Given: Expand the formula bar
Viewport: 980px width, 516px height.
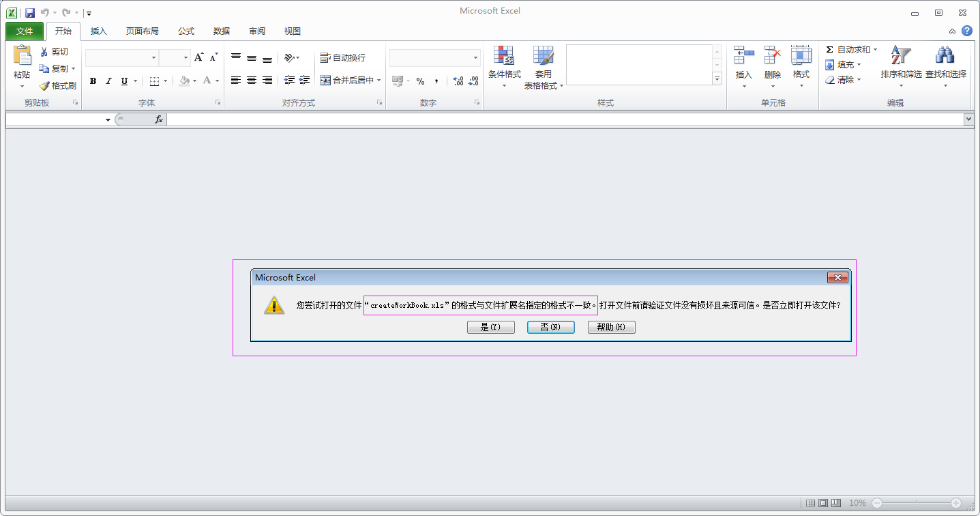Looking at the screenshot, I should (969, 119).
